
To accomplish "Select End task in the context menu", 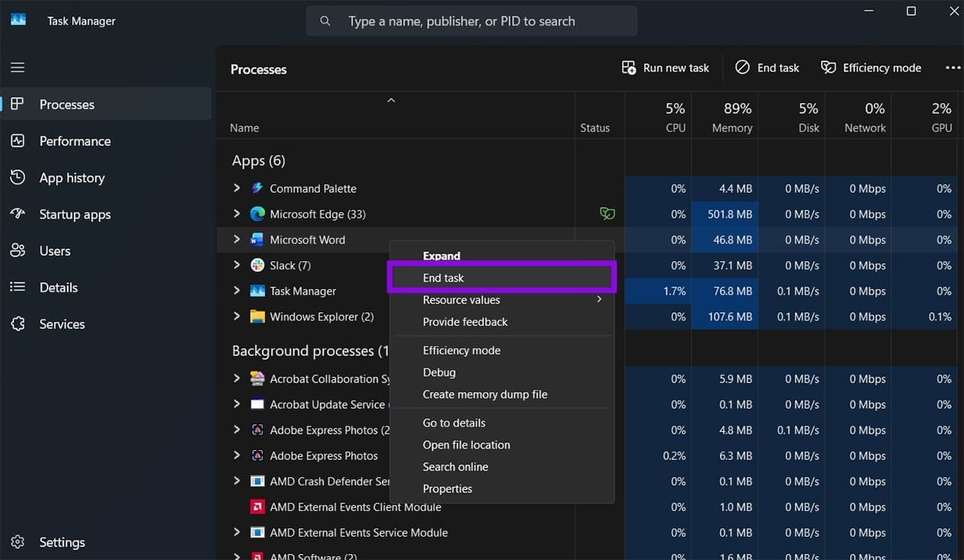I will [x=502, y=278].
